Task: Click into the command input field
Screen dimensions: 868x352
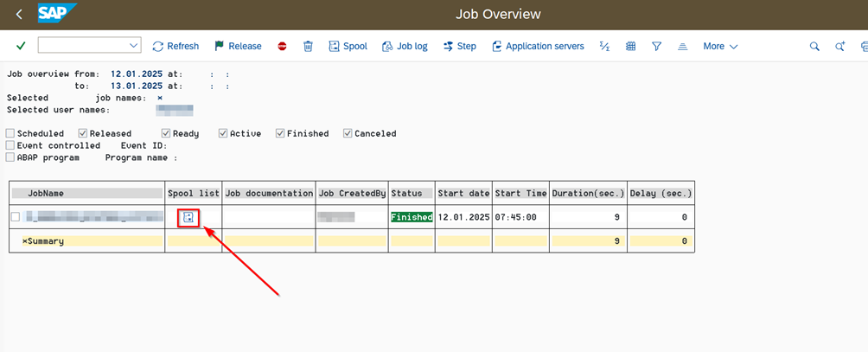Action: click(x=82, y=46)
